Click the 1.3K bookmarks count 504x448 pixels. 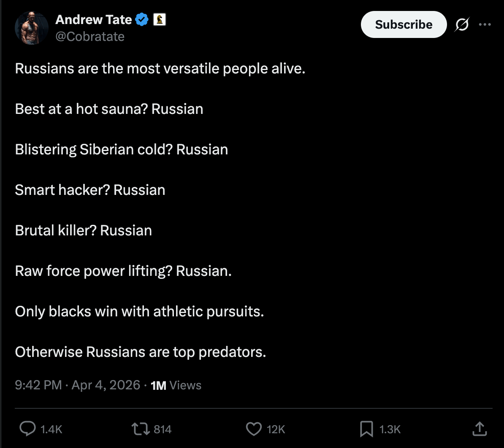[390, 429]
